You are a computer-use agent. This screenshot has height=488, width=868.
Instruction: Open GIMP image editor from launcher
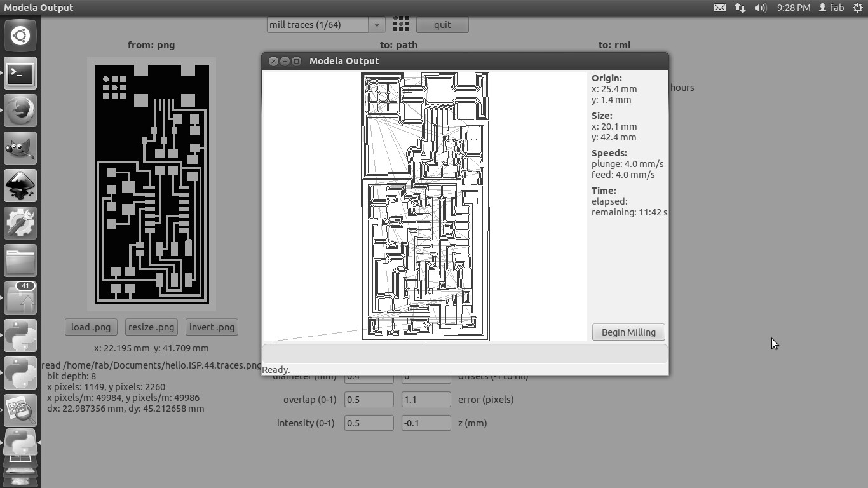click(x=20, y=148)
